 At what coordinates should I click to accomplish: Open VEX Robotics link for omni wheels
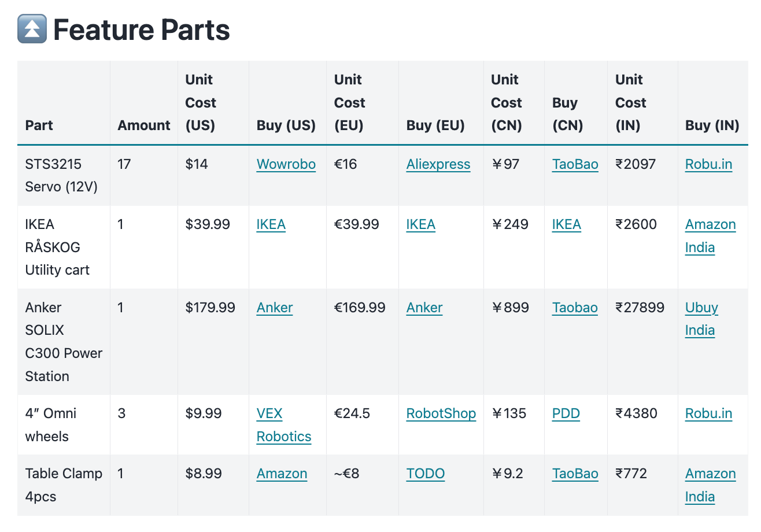tap(269, 414)
